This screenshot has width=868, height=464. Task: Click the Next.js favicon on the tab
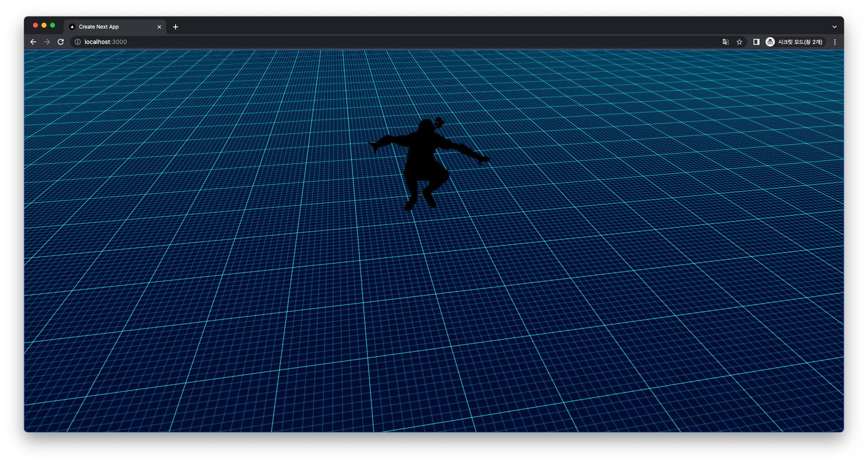point(72,27)
